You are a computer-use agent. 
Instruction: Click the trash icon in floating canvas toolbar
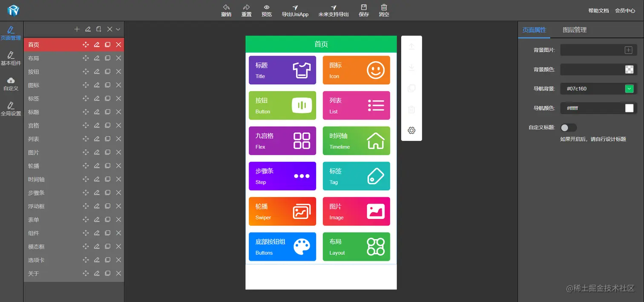point(411,109)
